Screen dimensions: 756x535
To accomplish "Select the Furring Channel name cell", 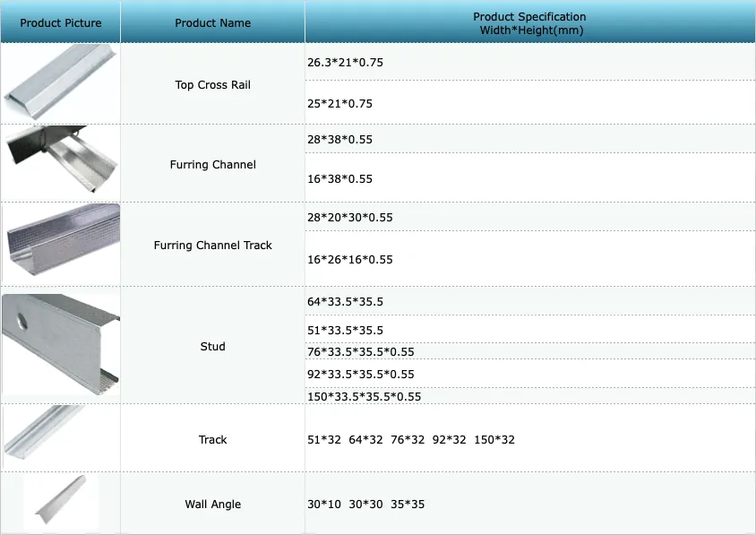I will (212, 165).
